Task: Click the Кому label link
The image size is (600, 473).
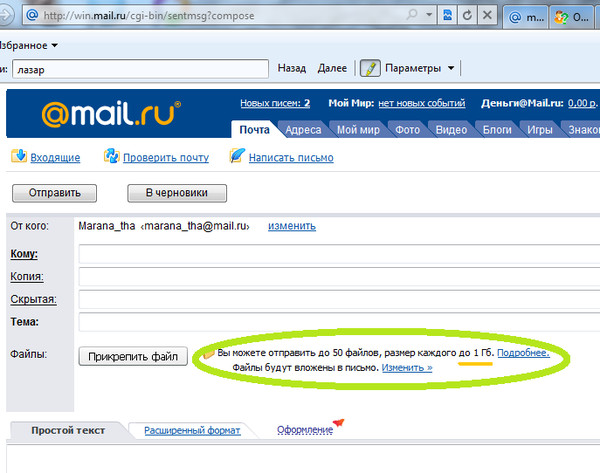Action: coord(24,254)
